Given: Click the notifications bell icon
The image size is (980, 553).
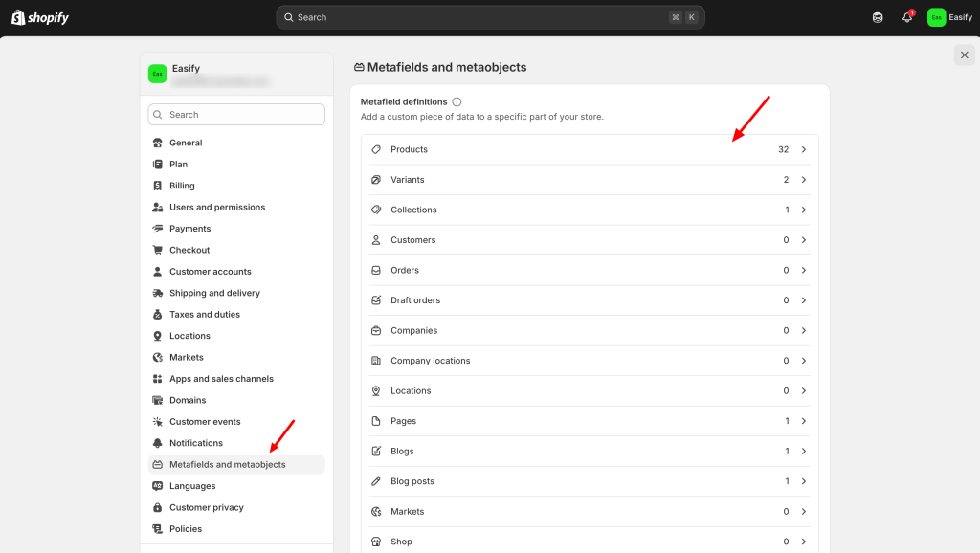Looking at the screenshot, I should 906,17.
